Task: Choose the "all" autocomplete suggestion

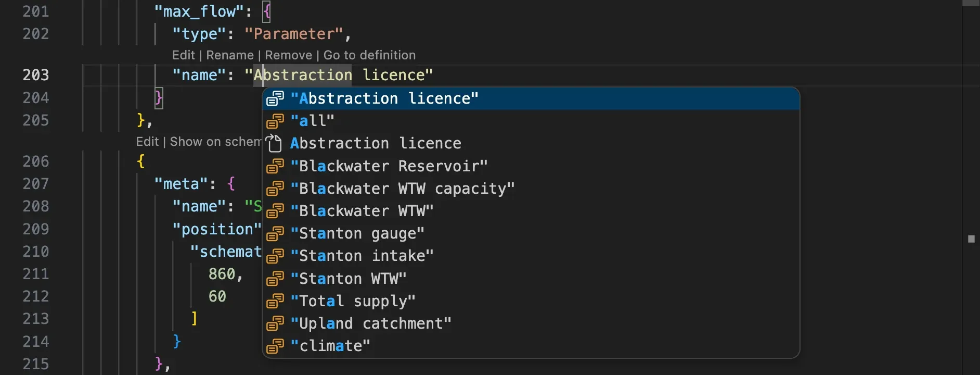Action: coord(531,121)
